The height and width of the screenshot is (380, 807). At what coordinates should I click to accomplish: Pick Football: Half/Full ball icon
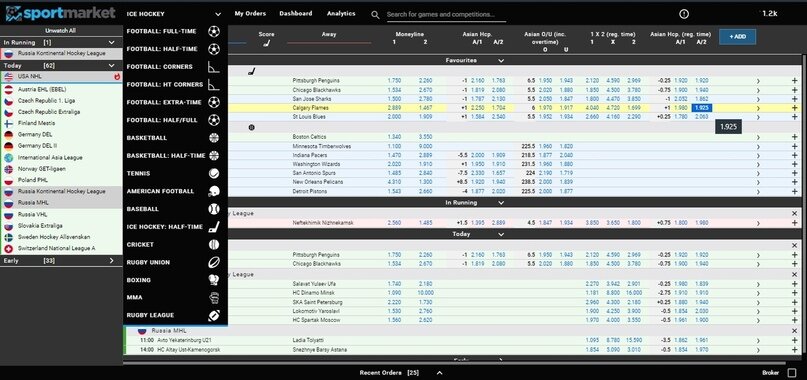[x=214, y=120]
